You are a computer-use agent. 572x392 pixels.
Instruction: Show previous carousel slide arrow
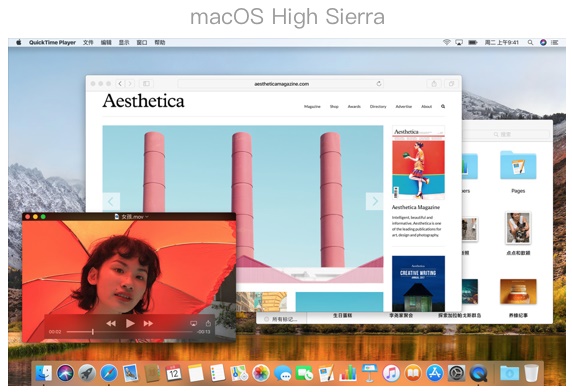(111, 201)
